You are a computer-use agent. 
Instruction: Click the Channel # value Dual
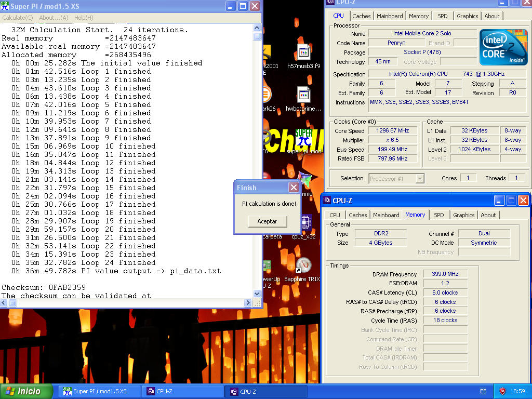pos(484,233)
